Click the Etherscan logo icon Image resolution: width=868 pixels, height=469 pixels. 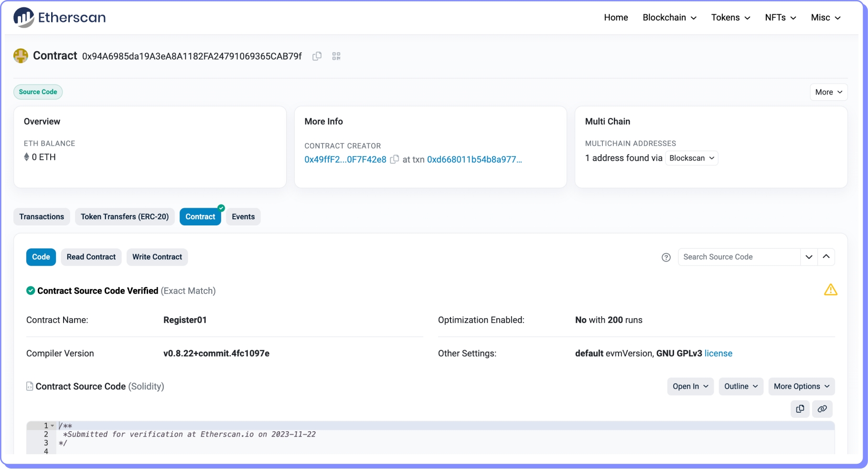click(23, 18)
